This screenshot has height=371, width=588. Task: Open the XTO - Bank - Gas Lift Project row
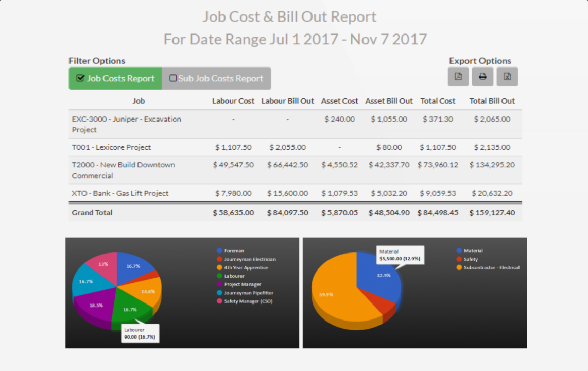pos(120,193)
